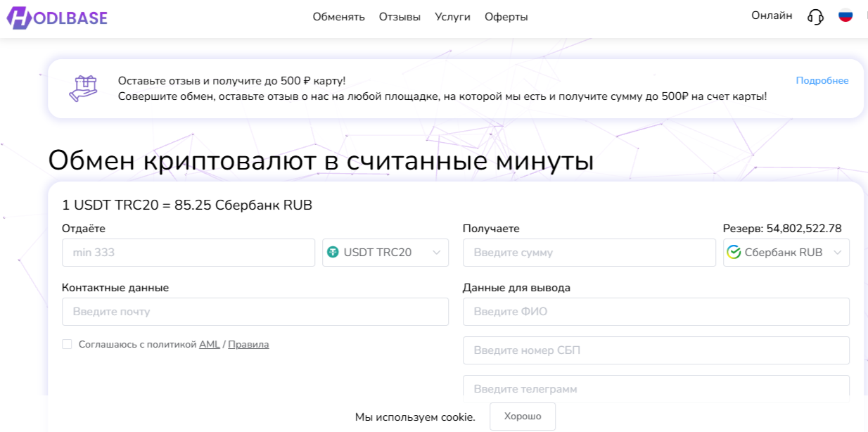Focus the min 333 amount field
The width and height of the screenshot is (868, 432).
coord(189,253)
